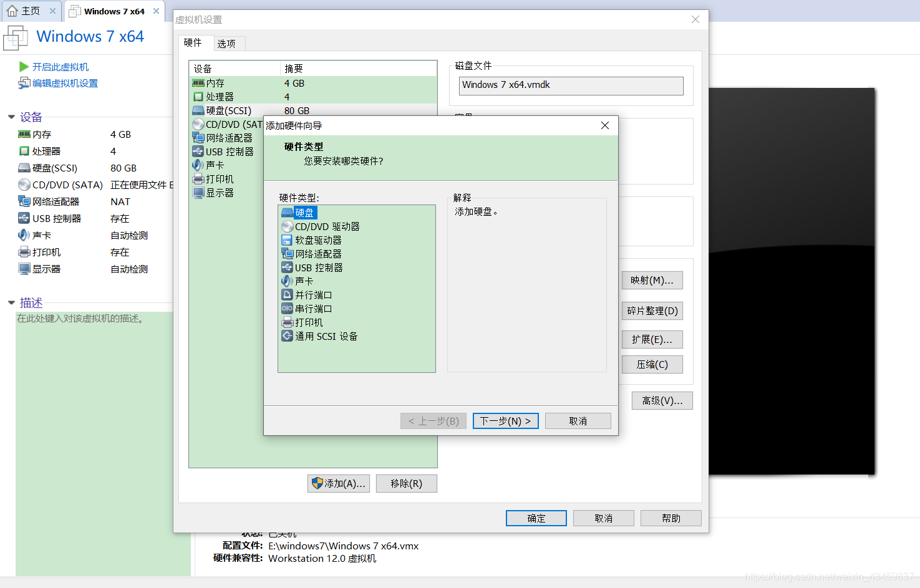
Task: Click the 显示器 icon in main window device panel
Action: pos(24,269)
